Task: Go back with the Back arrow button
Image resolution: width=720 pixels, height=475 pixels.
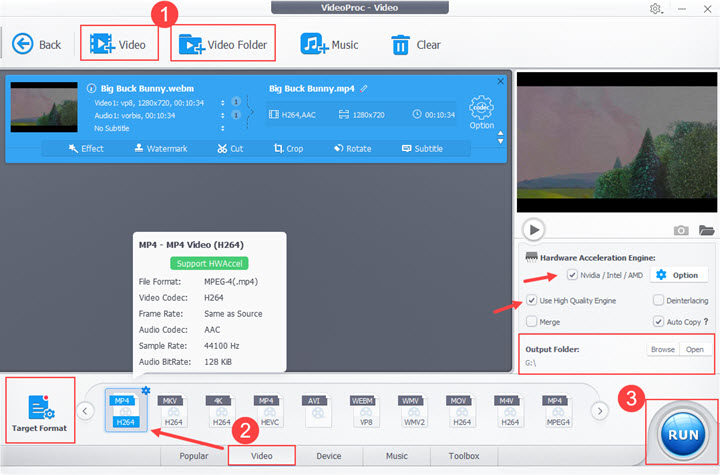Action: click(36, 45)
